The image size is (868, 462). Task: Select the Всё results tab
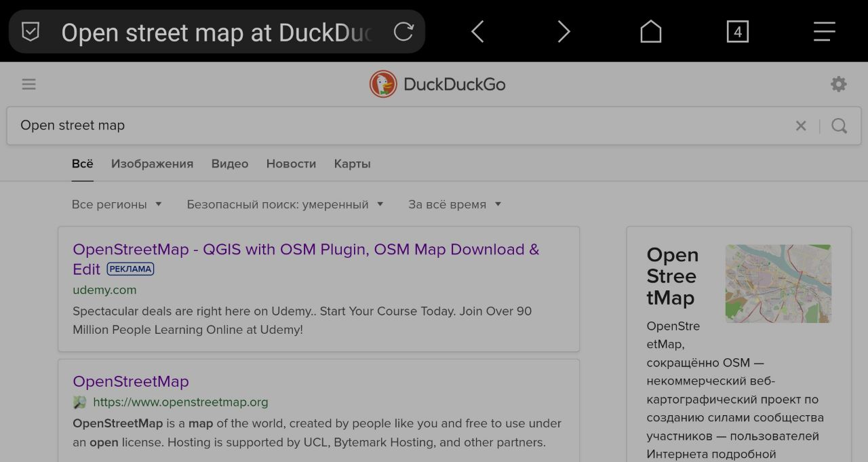83,163
